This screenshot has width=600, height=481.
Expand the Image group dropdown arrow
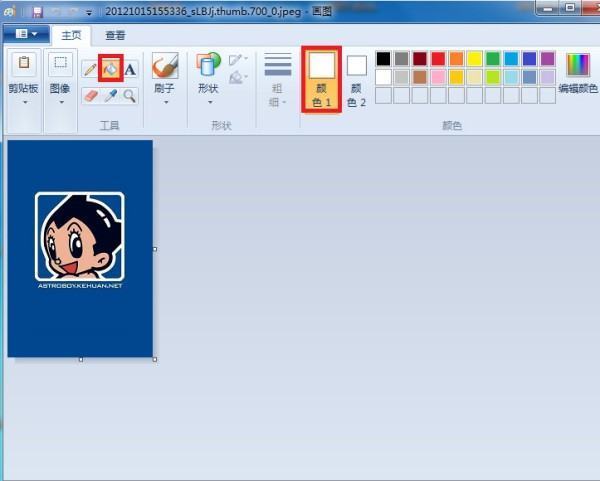[61, 103]
